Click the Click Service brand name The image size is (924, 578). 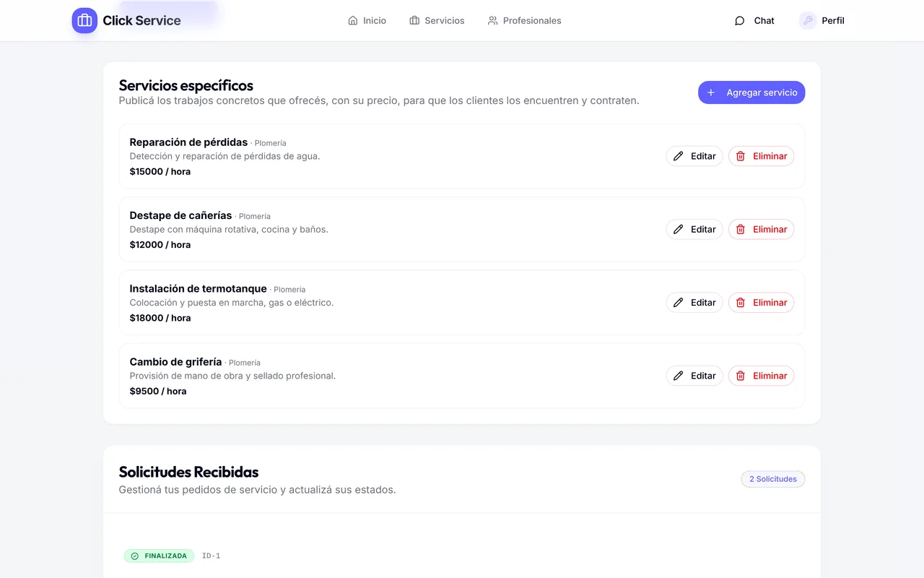pos(141,20)
